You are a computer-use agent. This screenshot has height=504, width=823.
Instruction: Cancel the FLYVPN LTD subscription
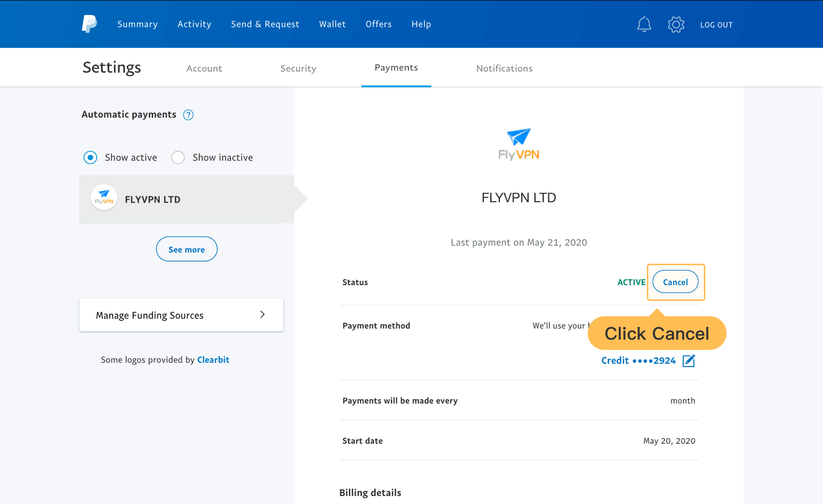(x=675, y=282)
